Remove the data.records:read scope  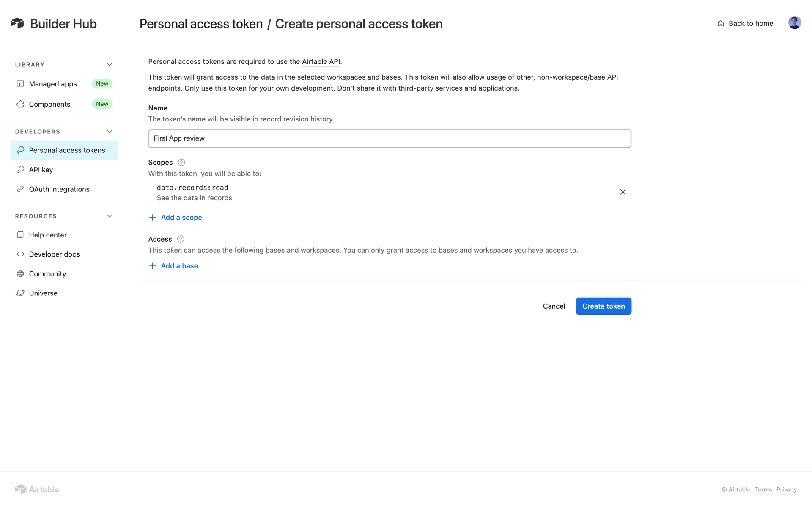coord(623,192)
